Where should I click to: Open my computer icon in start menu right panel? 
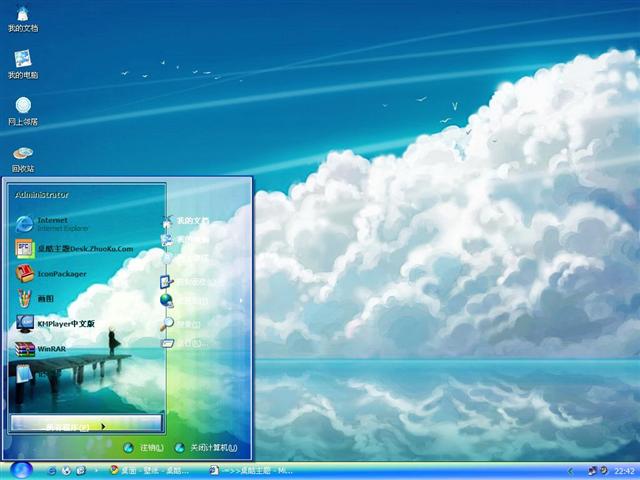coord(167,240)
